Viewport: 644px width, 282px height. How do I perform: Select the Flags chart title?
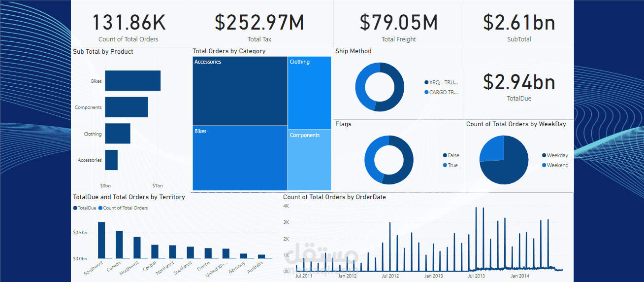(x=343, y=124)
